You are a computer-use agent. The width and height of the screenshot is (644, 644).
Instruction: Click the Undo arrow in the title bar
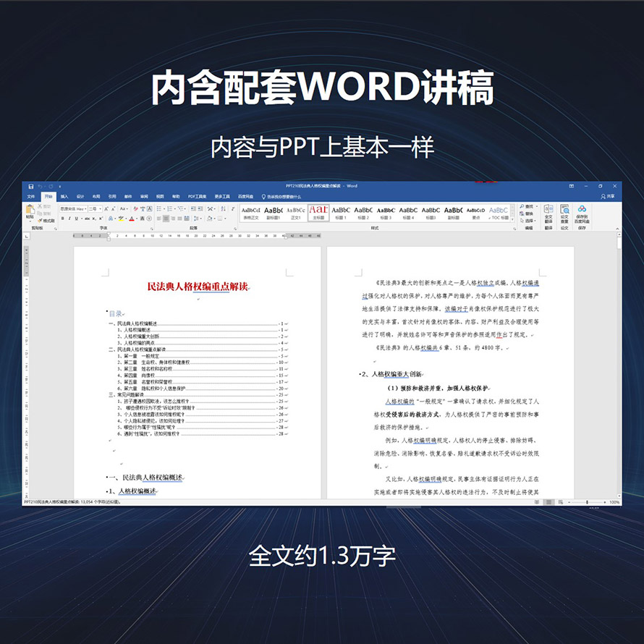[41, 187]
